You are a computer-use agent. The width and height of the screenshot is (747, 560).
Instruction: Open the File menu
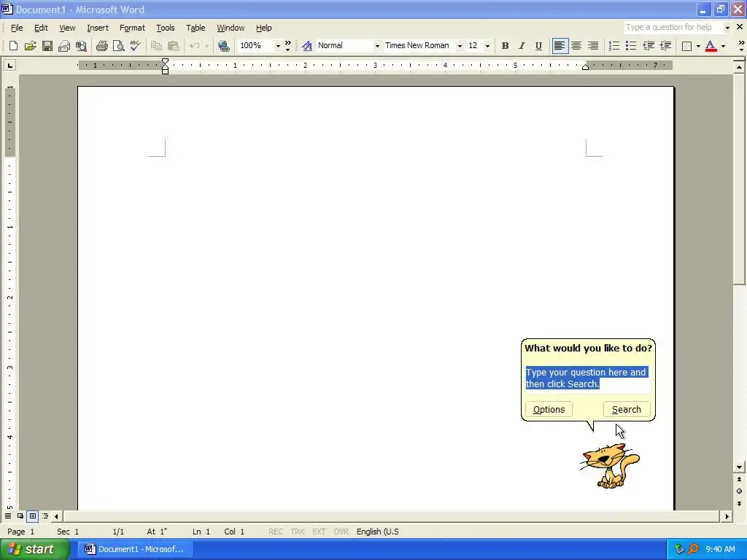(17, 28)
